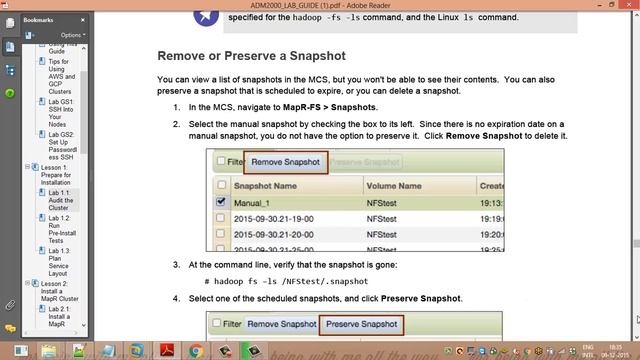This screenshot has width=640, height=360.
Task: Check the Filter checkbox beside Remove Snapshot figure
Action: coord(221,161)
